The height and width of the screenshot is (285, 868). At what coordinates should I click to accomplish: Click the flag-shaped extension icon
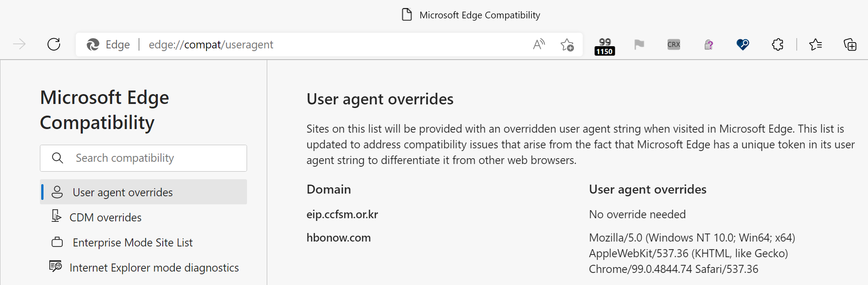point(639,44)
